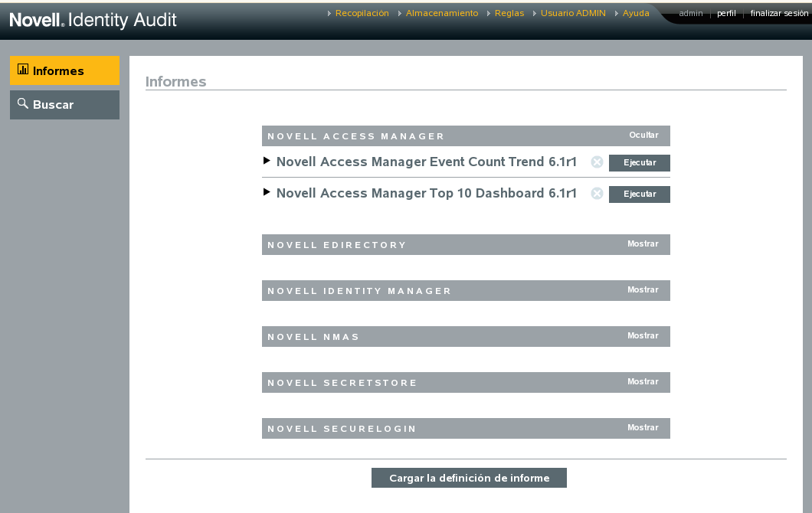Image resolution: width=812 pixels, height=513 pixels.
Task: Show the Novell NMAS section
Action: click(643, 336)
